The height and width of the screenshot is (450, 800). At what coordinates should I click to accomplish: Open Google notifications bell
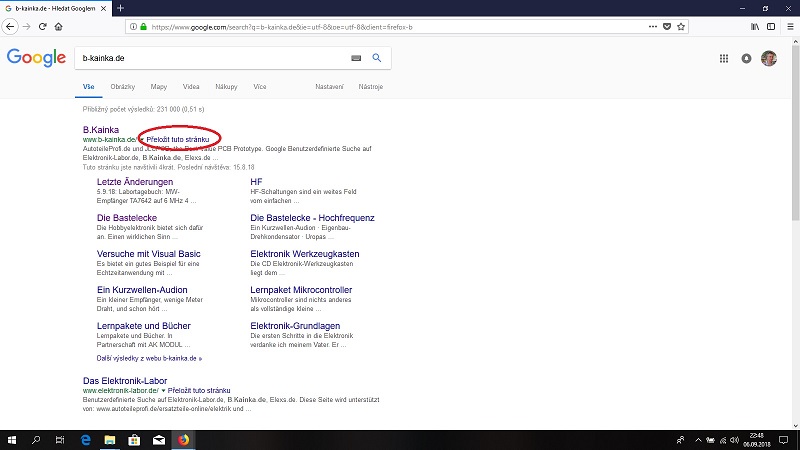pos(746,58)
